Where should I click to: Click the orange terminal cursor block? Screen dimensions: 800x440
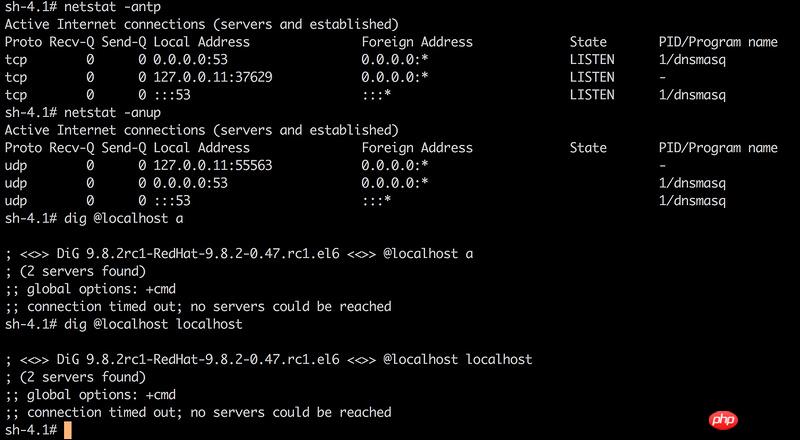tap(68, 430)
